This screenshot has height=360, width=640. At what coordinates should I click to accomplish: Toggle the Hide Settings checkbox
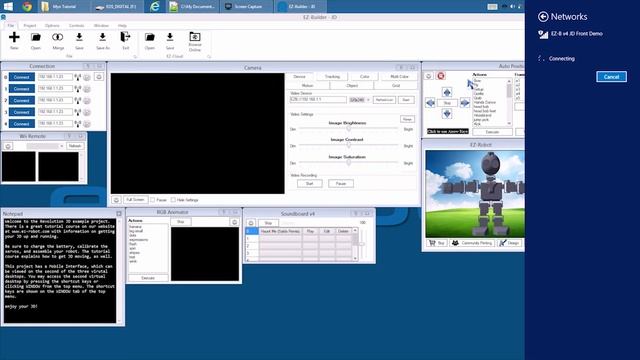(173, 200)
